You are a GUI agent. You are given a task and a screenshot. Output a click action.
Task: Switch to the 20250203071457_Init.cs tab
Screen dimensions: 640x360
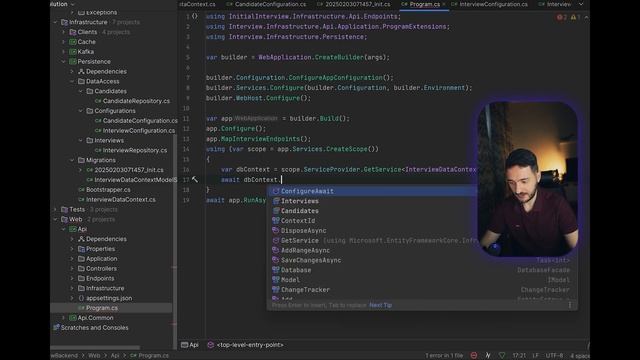point(353,4)
